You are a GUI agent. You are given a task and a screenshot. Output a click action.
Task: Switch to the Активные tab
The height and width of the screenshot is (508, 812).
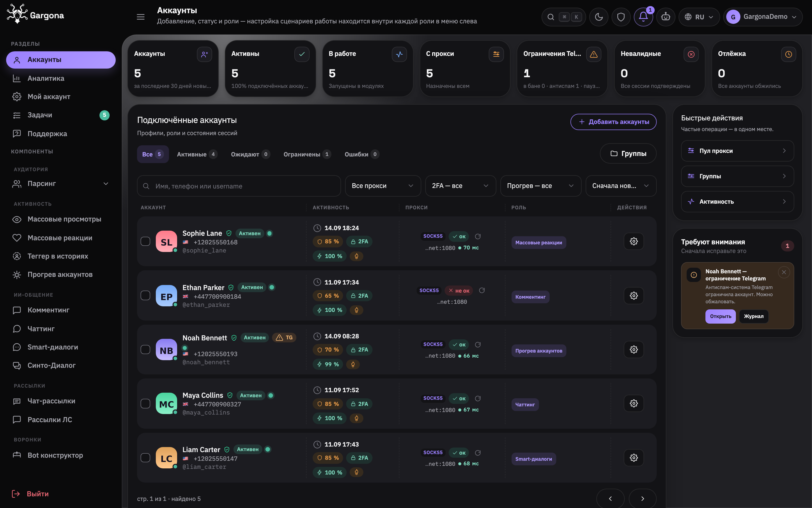(x=197, y=154)
